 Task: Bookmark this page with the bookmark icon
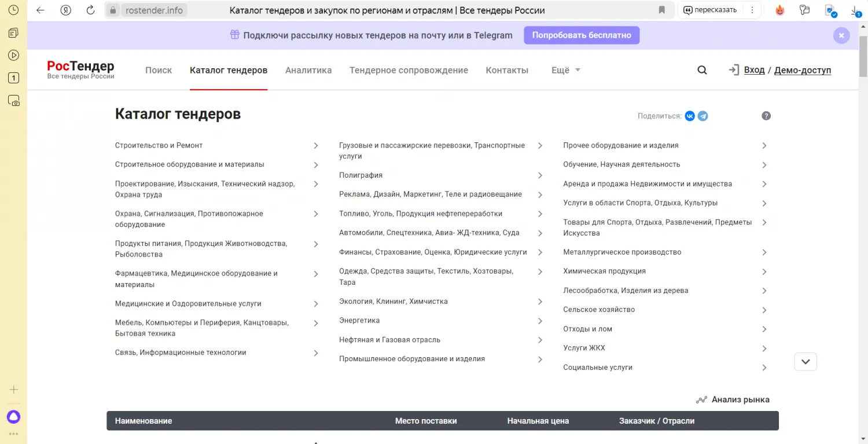tap(661, 10)
